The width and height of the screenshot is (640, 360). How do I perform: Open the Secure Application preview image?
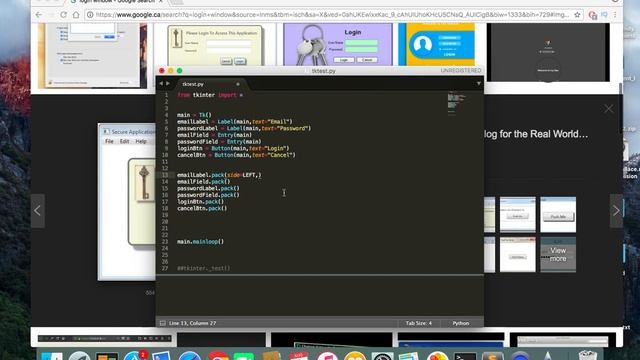click(x=127, y=202)
